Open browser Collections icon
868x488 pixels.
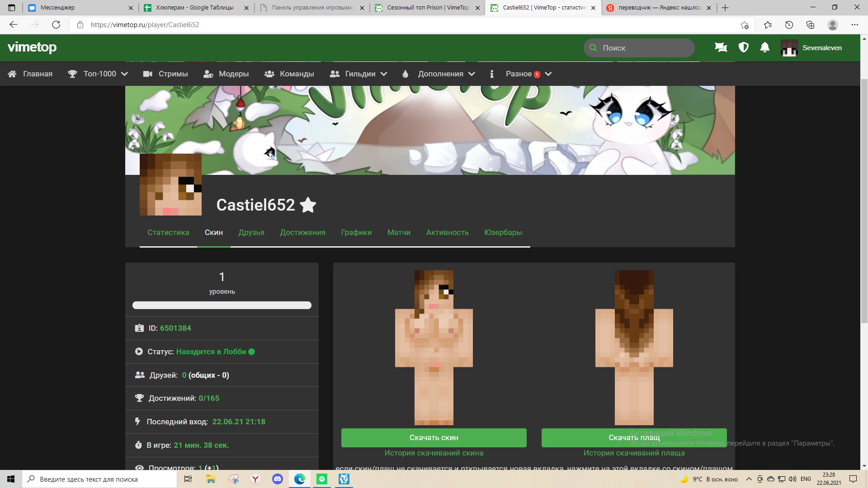tap(810, 25)
